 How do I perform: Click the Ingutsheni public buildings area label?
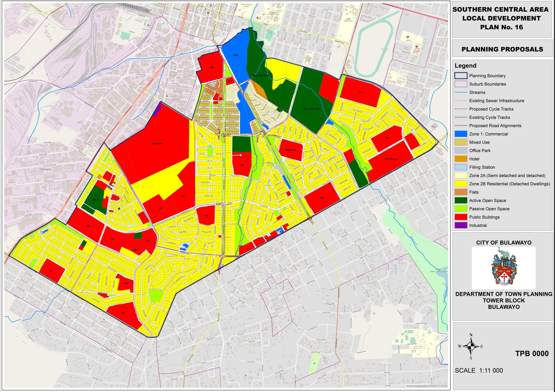point(157,143)
